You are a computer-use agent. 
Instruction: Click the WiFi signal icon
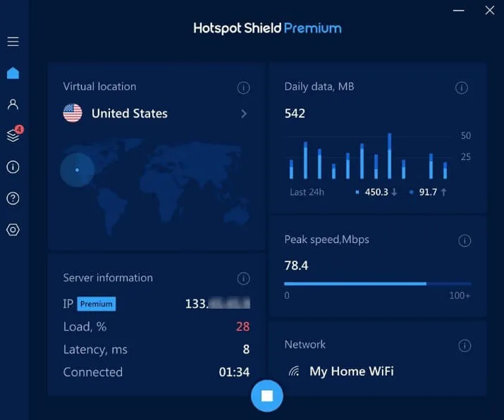coord(294,371)
